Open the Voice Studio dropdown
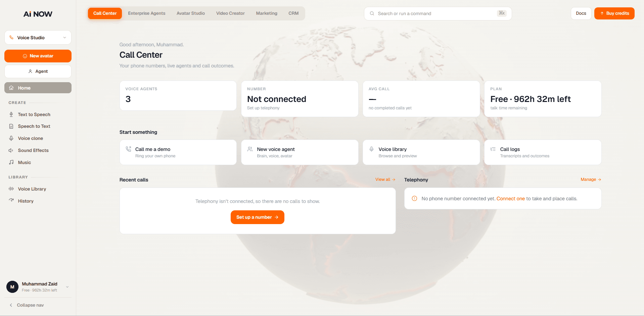The image size is (644, 316). pos(38,38)
